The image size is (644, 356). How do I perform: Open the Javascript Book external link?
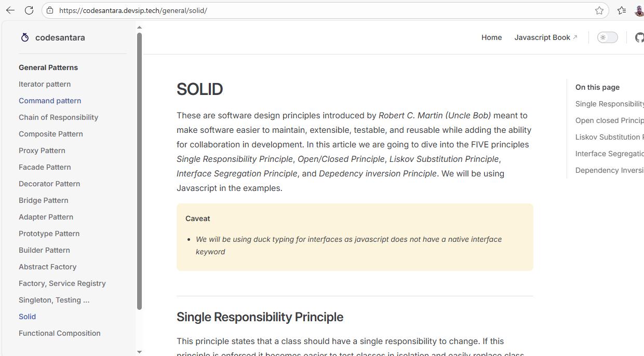546,37
